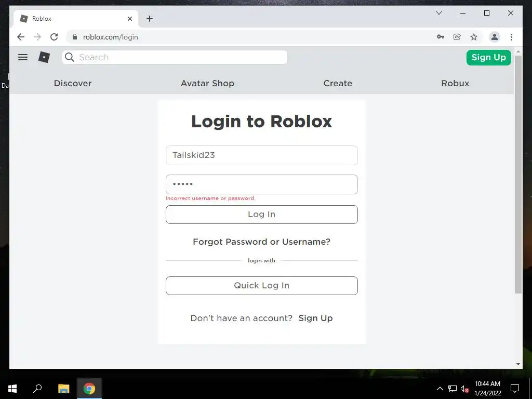Open the Roblox hamburger menu

23,57
